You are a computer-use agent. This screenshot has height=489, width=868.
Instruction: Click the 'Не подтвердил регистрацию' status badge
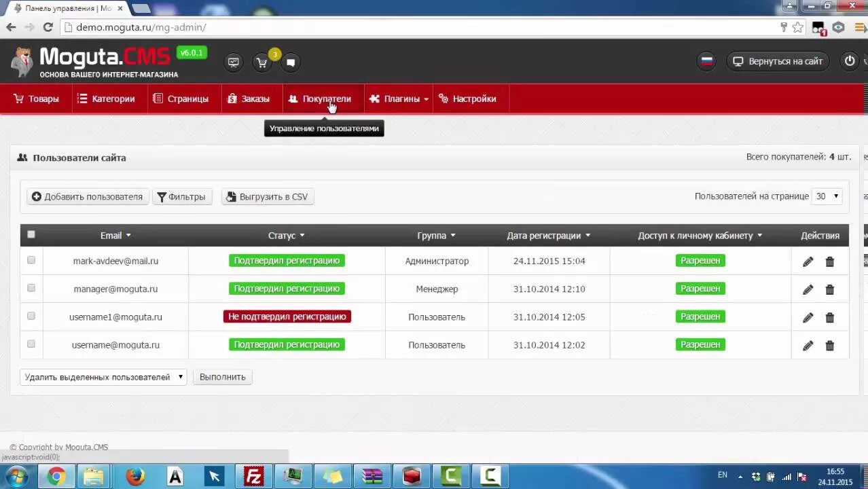pyautogui.click(x=287, y=316)
